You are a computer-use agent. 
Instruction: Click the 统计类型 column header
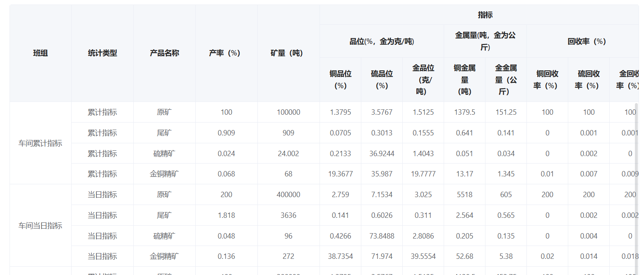[102, 53]
